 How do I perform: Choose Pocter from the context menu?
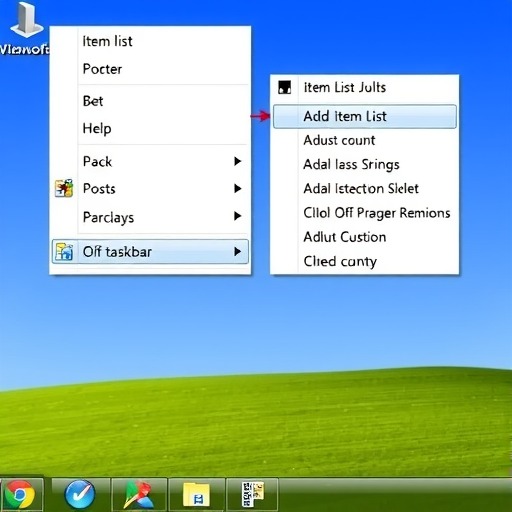coord(150,69)
